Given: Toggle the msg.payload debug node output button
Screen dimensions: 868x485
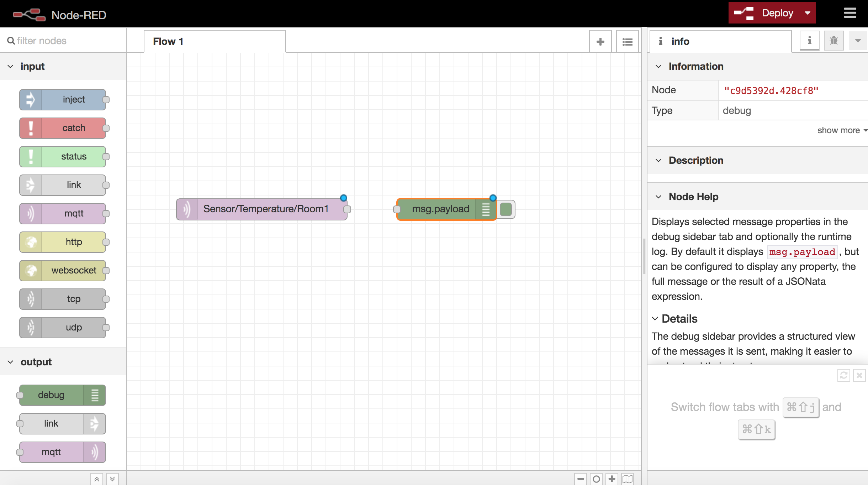Looking at the screenshot, I should coord(506,209).
